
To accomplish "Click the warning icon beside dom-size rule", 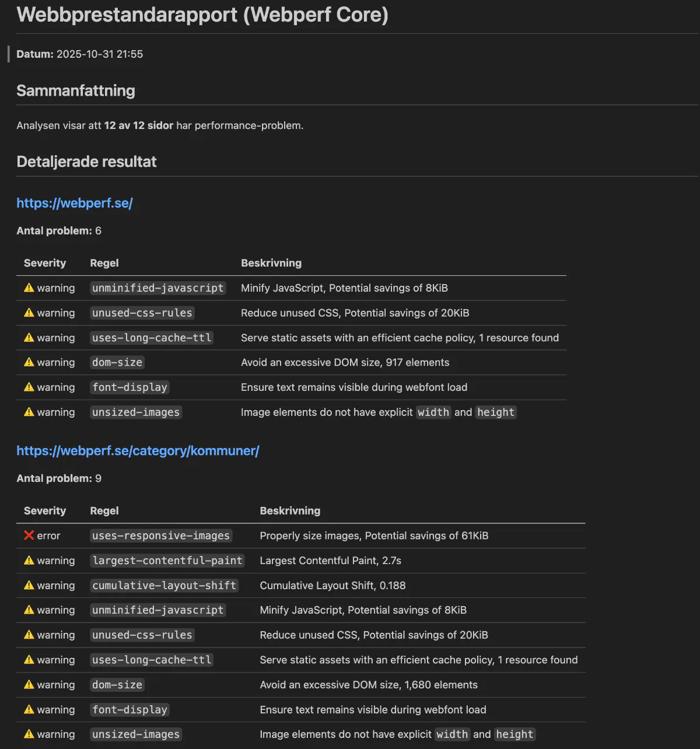I will (x=30, y=362).
